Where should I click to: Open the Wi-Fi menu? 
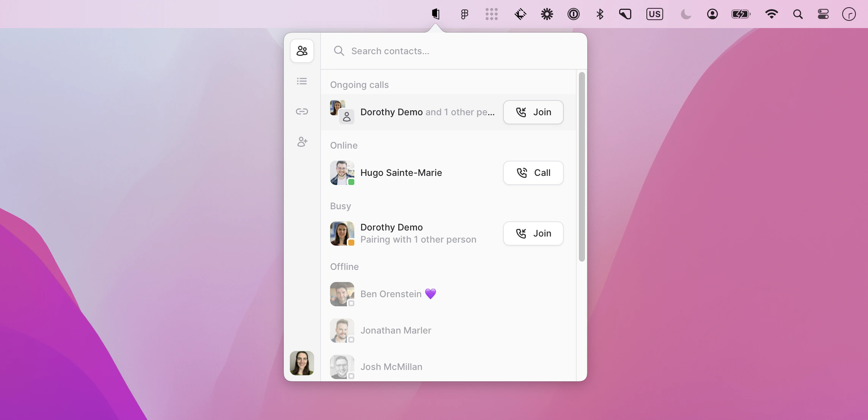point(772,14)
